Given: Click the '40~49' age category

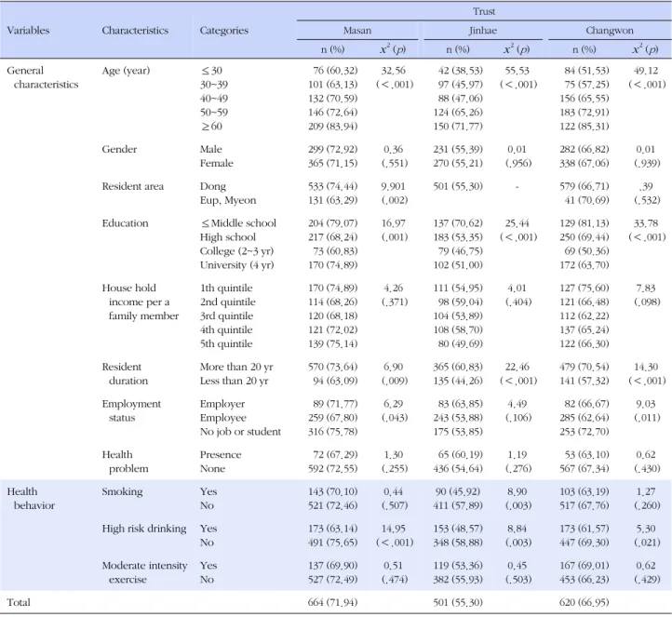Looking at the screenshot, I should (x=214, y=99).
